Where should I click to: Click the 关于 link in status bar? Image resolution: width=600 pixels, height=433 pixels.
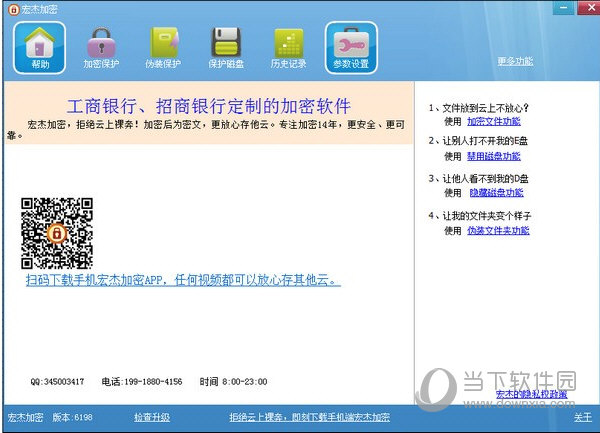[x=583, y=417]
